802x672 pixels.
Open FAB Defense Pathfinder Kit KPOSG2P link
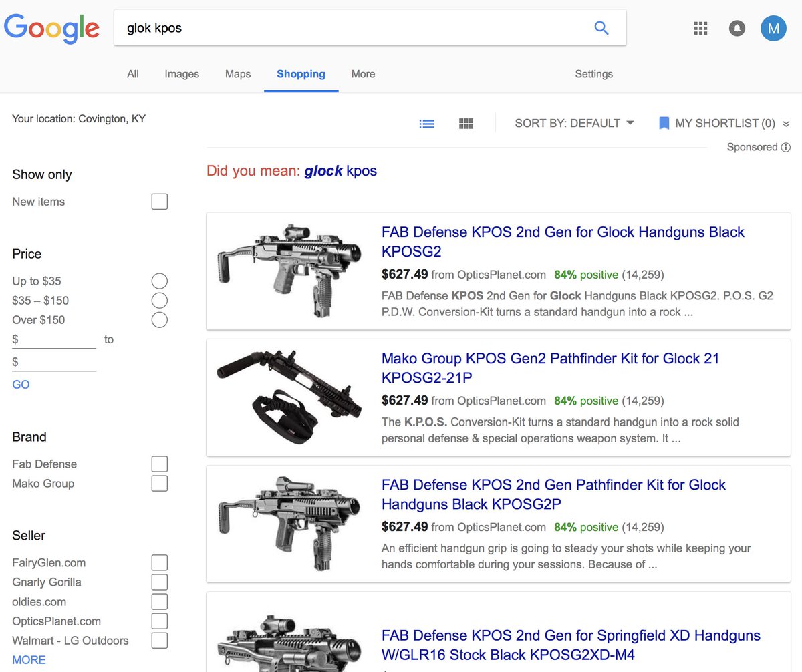pyautogui.click(x=553, y=494)
